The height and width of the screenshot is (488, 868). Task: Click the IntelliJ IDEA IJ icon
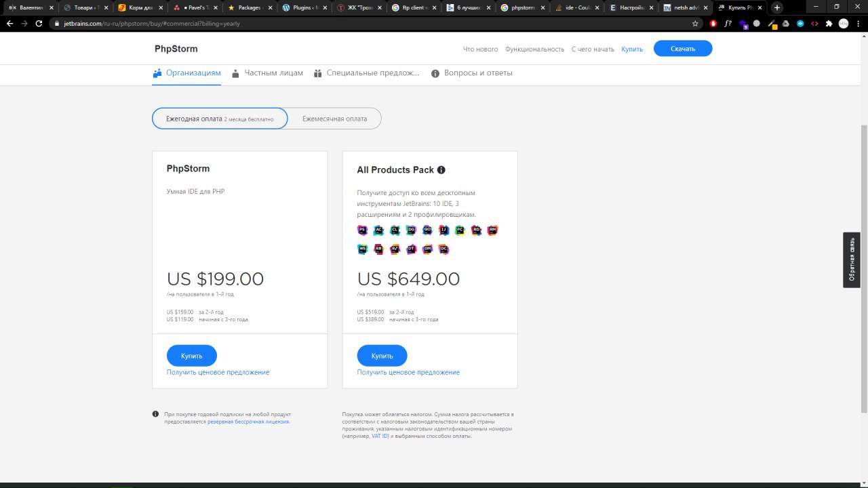[443, 230]
